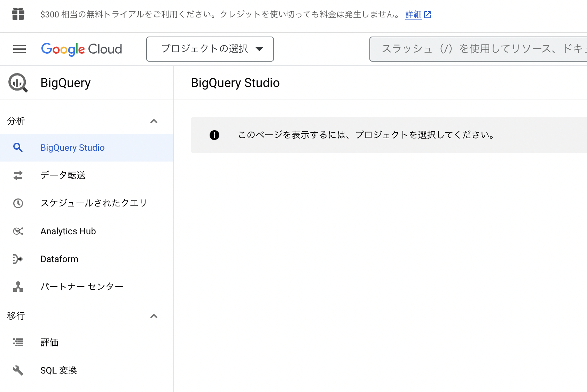587x392 pixels.
Task: Click the 評価 list icon
Action: [18, 343]
